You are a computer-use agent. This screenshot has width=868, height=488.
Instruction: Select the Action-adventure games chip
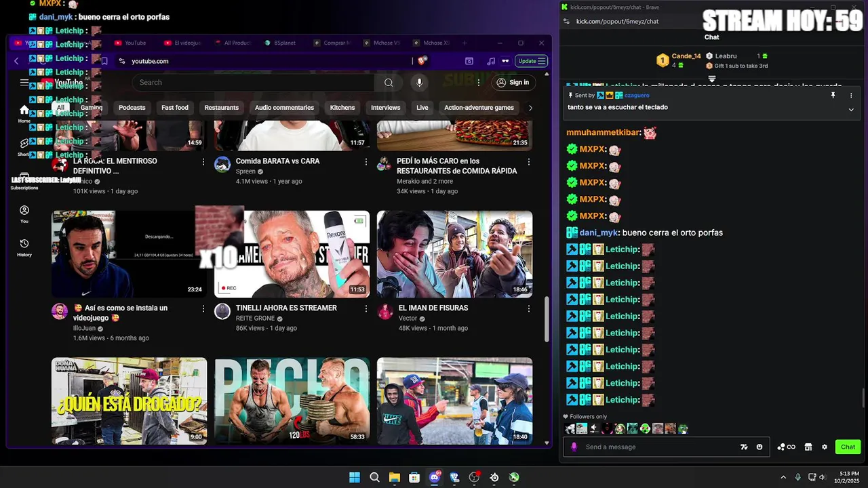tap(479, 108)
